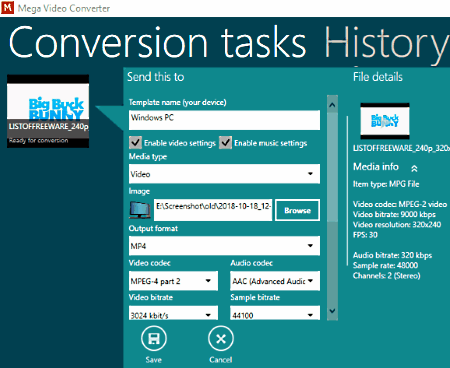The width and height of the screenshot is (450, 368).
Task: Toggle Enable video settings checkbox
Action: (135, 143)
